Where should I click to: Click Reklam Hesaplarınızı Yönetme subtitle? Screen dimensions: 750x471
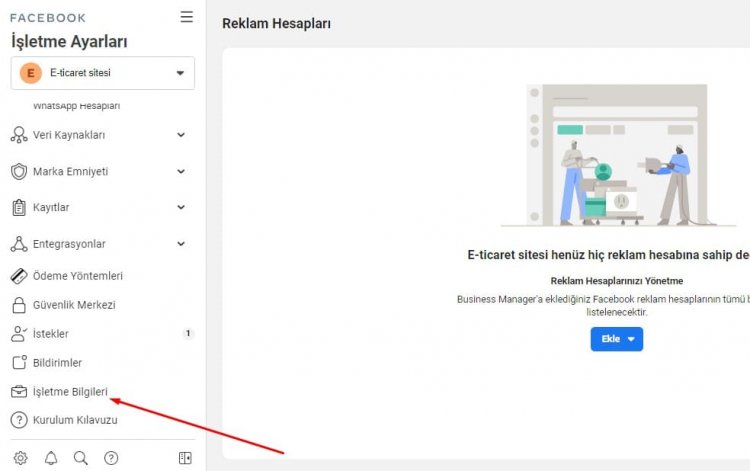point(617,281)
